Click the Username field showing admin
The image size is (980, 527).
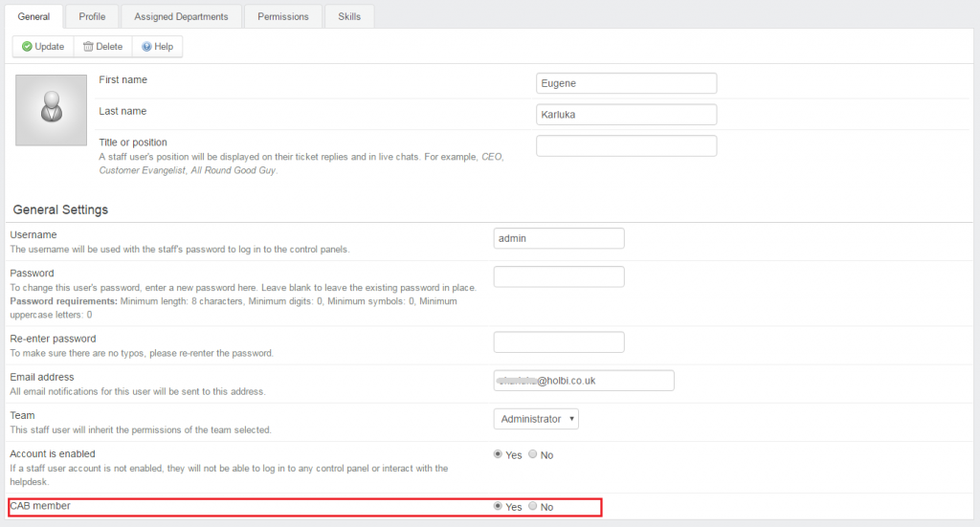click(x=559, y=238)
